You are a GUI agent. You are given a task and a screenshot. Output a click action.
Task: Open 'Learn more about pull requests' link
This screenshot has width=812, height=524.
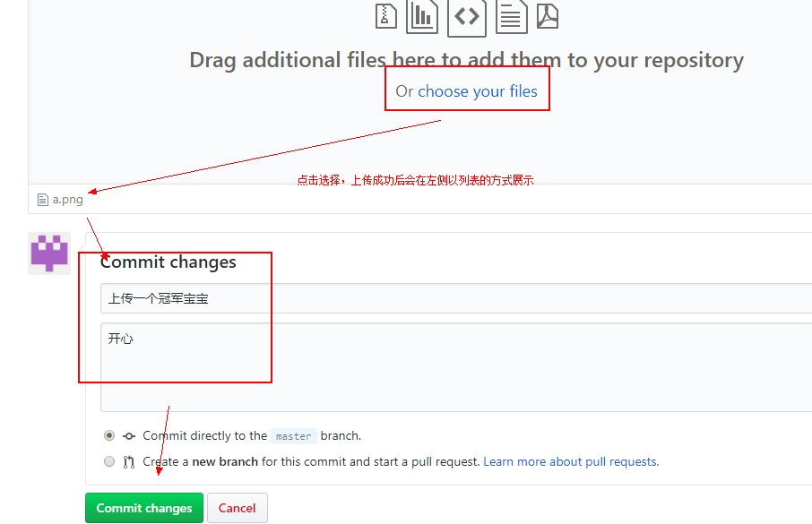coord(571,462)
